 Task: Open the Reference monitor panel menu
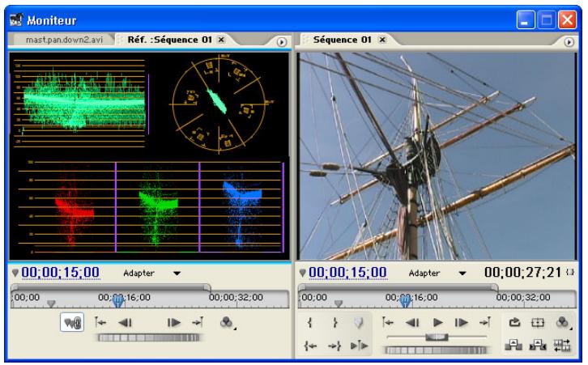tap(282, 42)
